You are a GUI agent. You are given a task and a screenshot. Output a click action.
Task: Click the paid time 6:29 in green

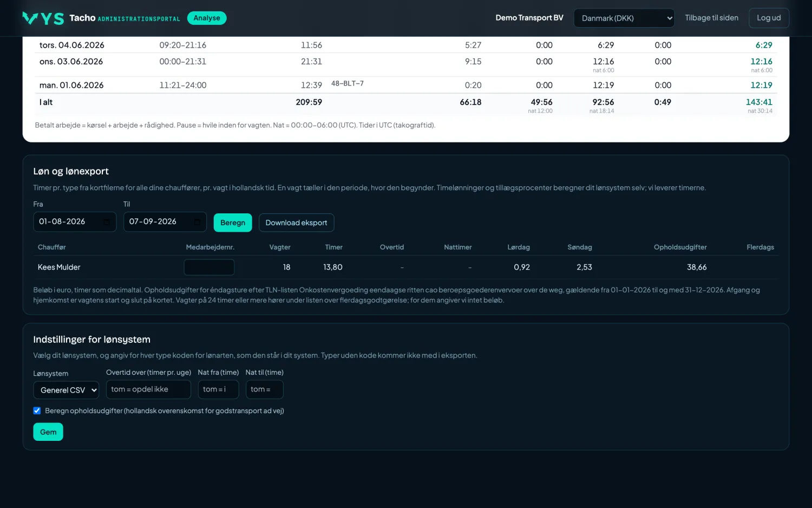(x=764, y=45)
